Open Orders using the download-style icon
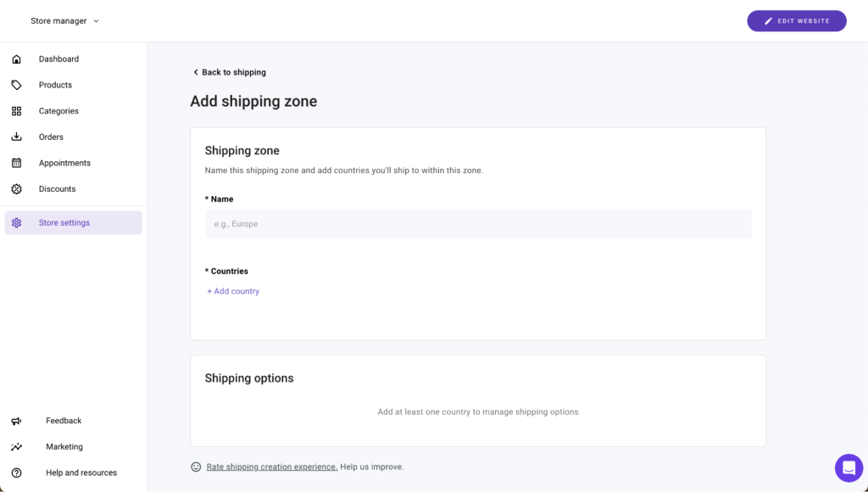Screen dimensions: 868x492 pos(17,137)
